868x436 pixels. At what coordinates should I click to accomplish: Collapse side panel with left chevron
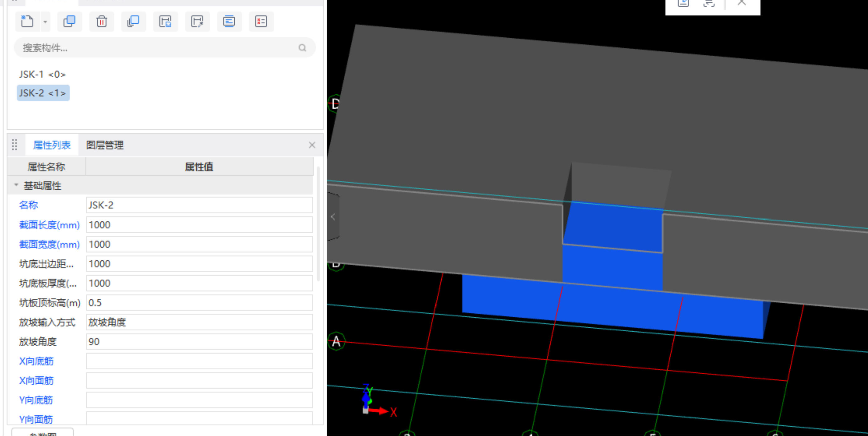(333, 217)
